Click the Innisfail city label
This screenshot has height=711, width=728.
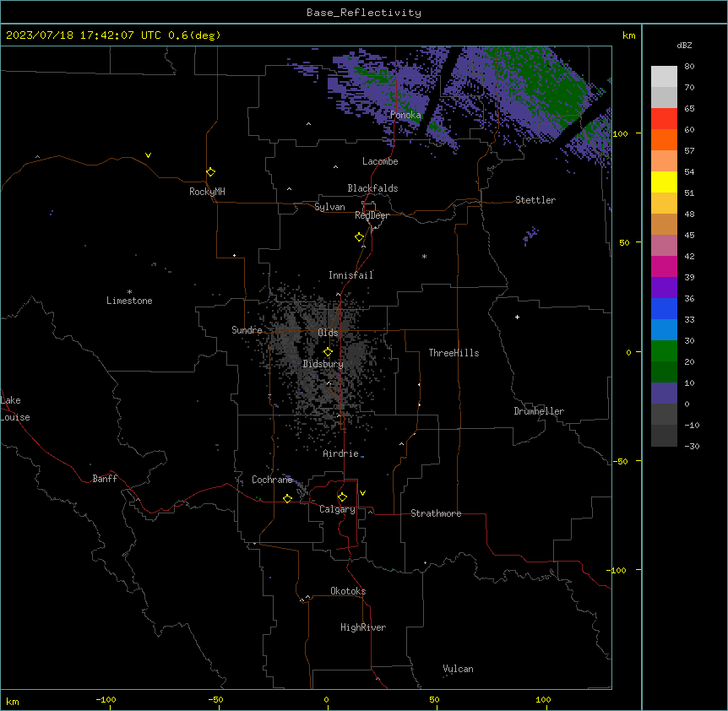click(x=350, y=275)
